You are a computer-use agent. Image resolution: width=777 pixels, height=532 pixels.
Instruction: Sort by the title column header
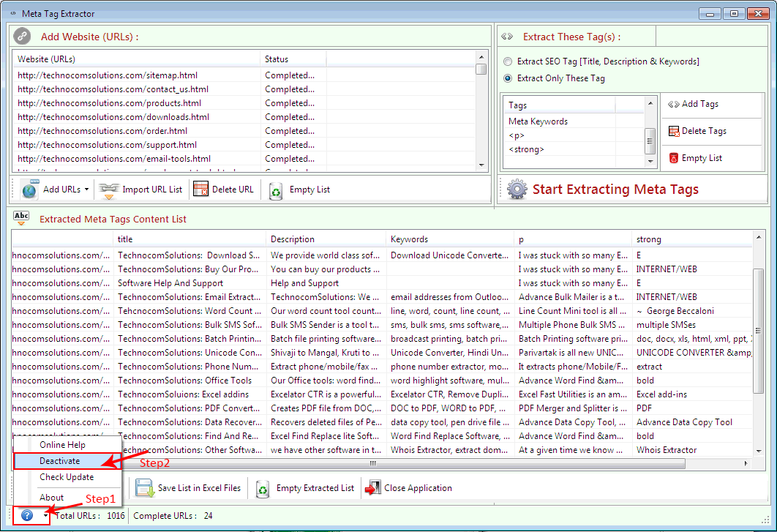click(x=189, y=239)
